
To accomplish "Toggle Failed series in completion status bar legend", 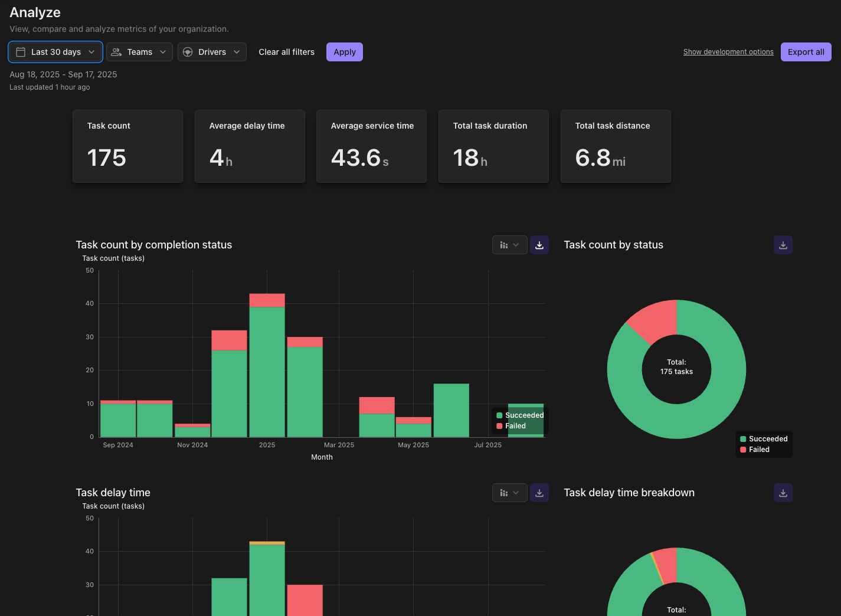I will pos(511,426).
